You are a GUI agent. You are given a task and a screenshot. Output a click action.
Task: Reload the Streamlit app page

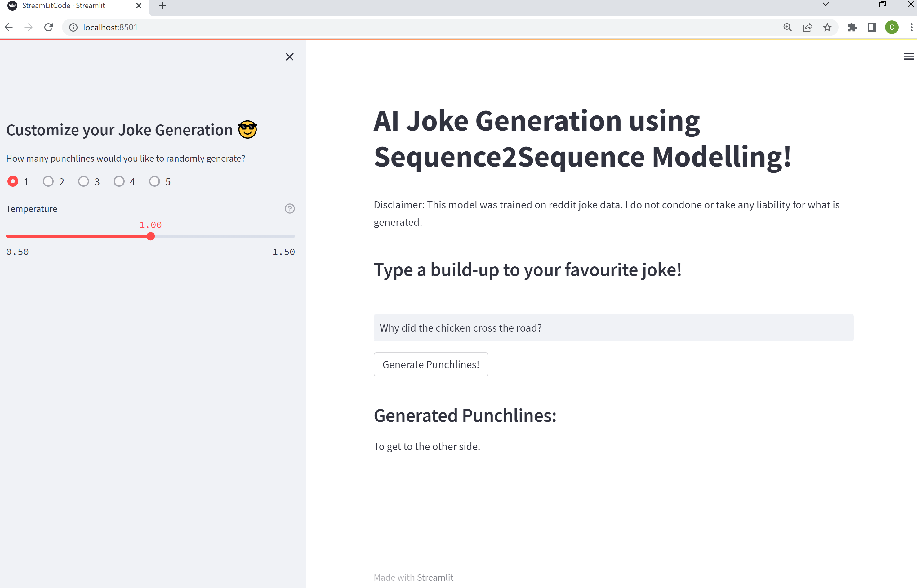tap(48, 27)
